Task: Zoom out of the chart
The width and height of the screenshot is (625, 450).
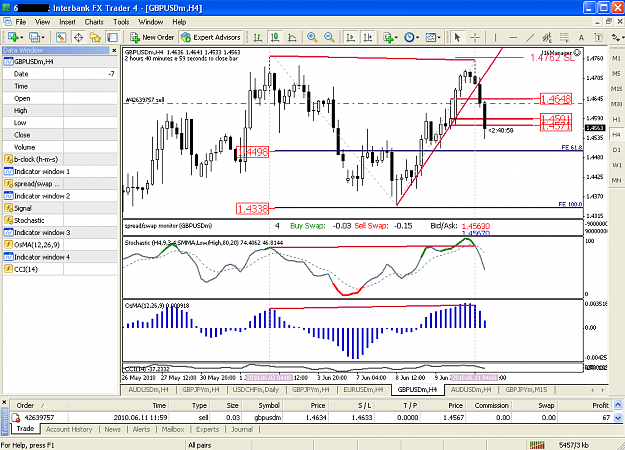Action: point(329,37)
